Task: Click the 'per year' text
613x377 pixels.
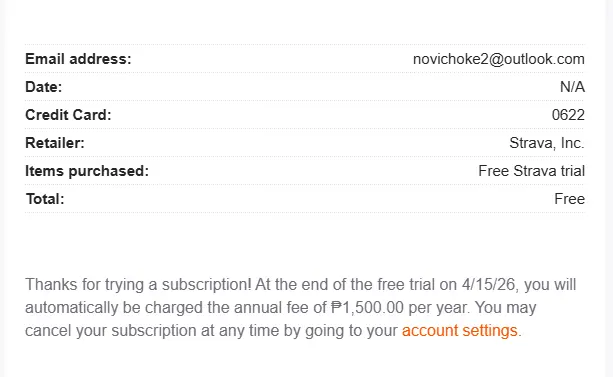Action: click(x=439, y=308)
